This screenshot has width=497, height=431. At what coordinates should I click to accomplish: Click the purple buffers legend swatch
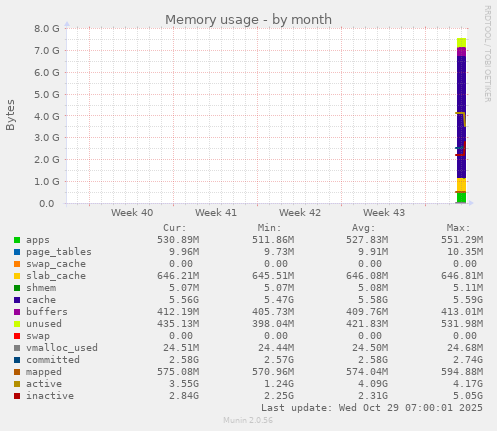(17, 312)
